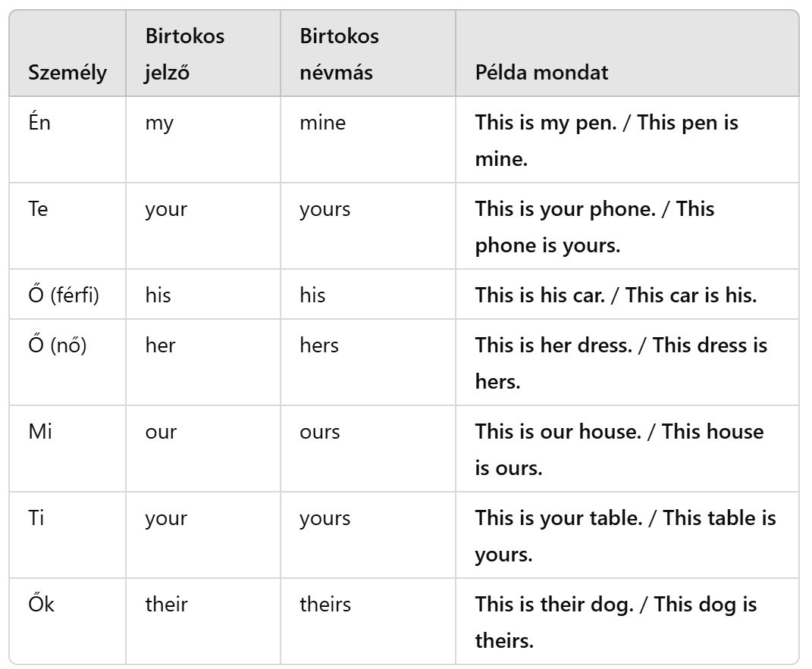
Task: Click the "mine" cell in Birtokos névmás column
Action: (x=322, y=123)
